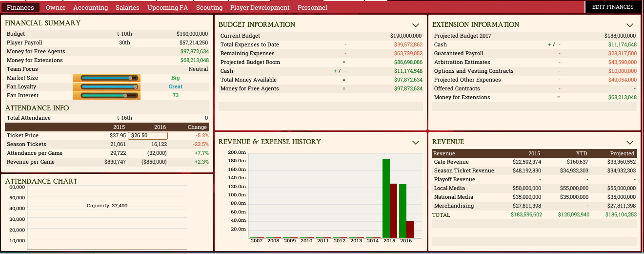Switch to the Owner tab
Screen dimensions: 644x254
[x=56, y=7]
